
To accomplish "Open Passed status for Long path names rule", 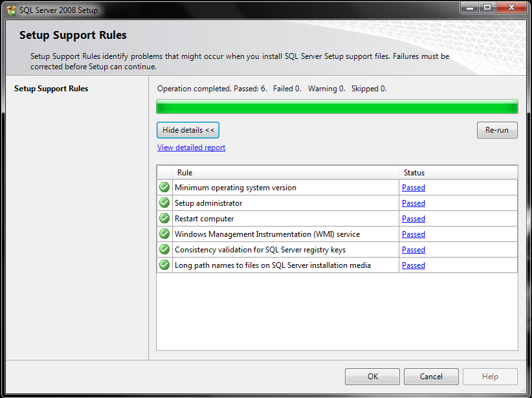I will [413, 265].
